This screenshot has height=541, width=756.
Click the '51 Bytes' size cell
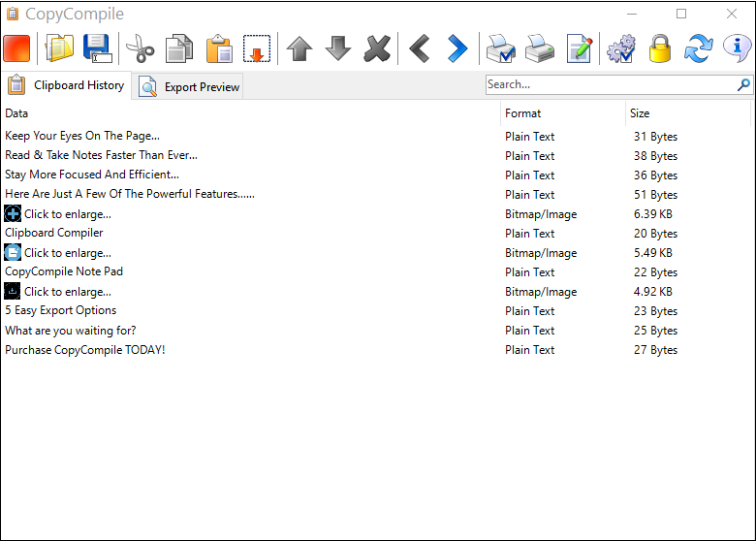tap(655, 195)
